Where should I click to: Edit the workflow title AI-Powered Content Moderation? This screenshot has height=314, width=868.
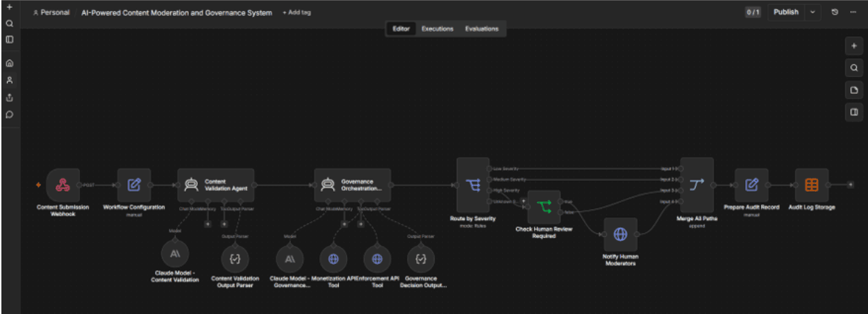176,13
